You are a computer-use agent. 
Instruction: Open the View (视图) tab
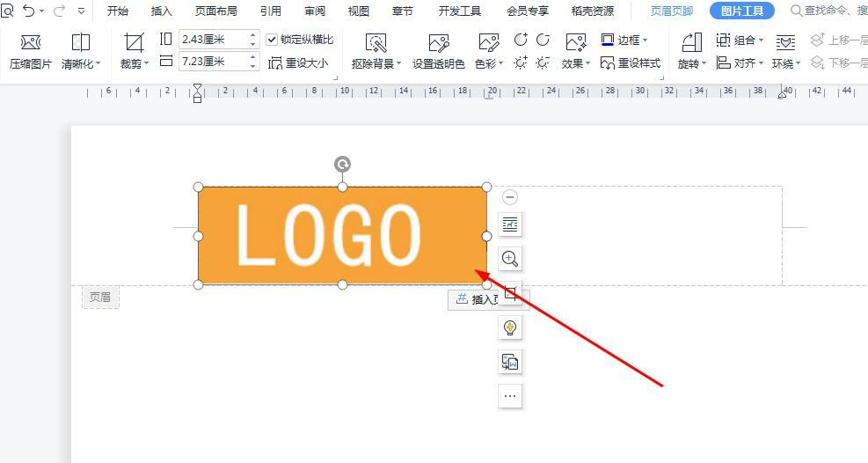359,11
